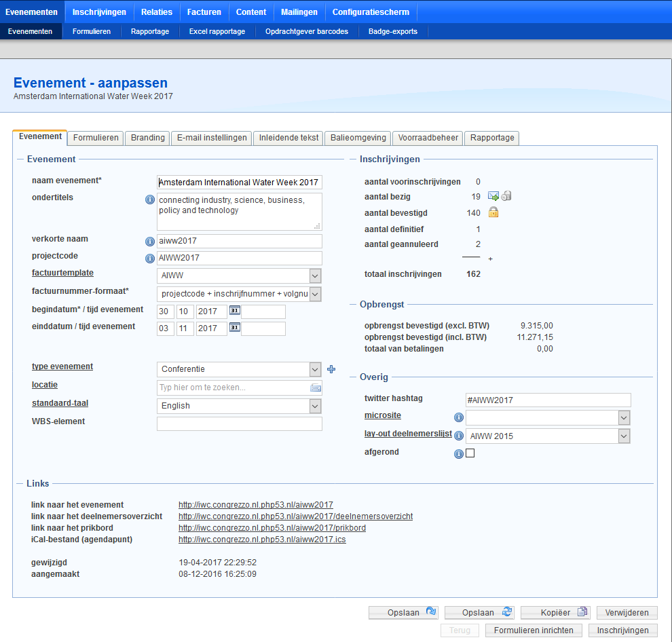Click the twitter hashtag input field
Image resolution: width=672 pixels, height=642 pixels.
pos(548,400)
